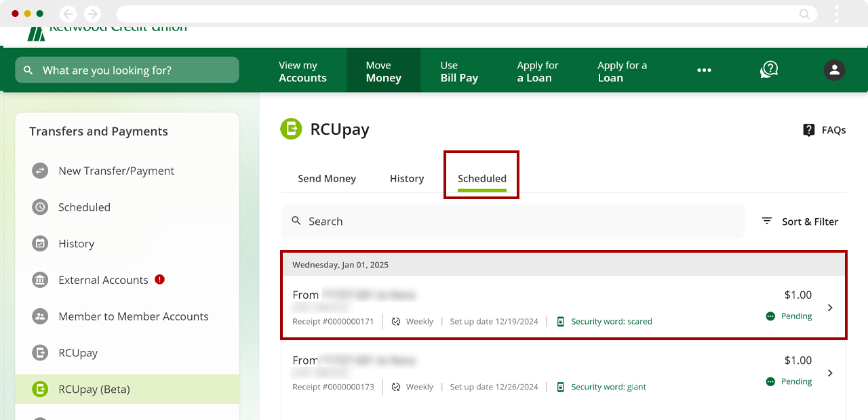The width and height of the screenshot is (868, 420).
Task: Open the Move Money menu
Action: coord(384,71)
